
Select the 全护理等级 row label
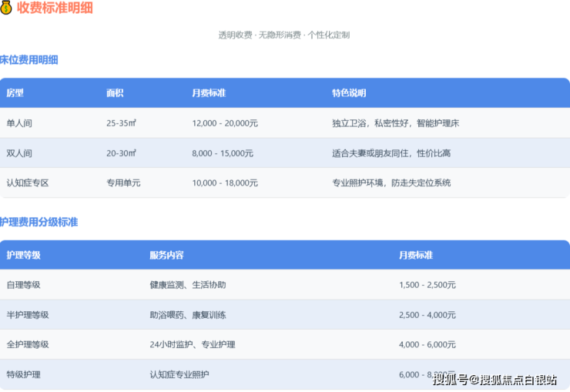pyautogui.click(x=28, y=345)
